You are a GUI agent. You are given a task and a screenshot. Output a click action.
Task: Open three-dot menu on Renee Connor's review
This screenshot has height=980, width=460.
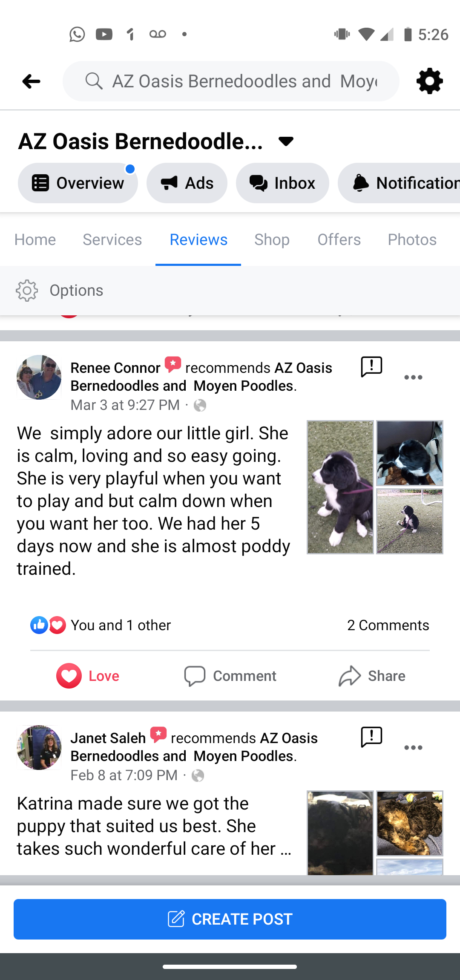(413, 378)
